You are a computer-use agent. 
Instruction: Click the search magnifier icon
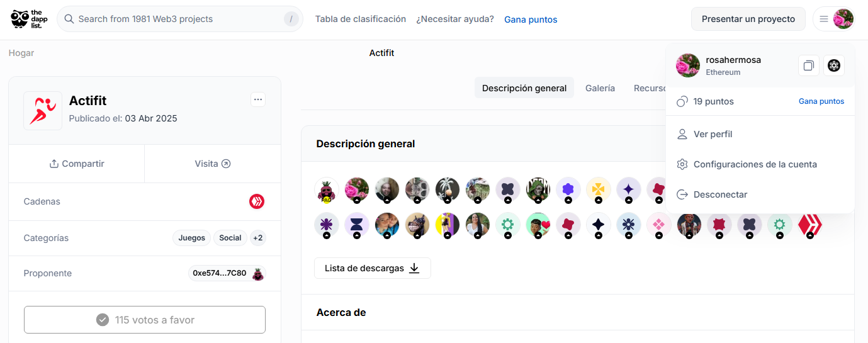pos(69,19)
